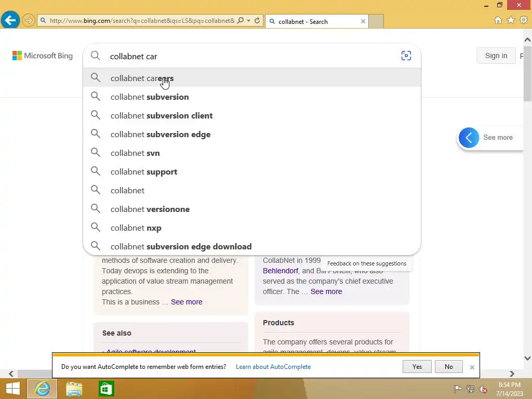This screenshot has height=399, width=532.
Task: Click 'Learn about AutoComplete' link
Action: 273,367
